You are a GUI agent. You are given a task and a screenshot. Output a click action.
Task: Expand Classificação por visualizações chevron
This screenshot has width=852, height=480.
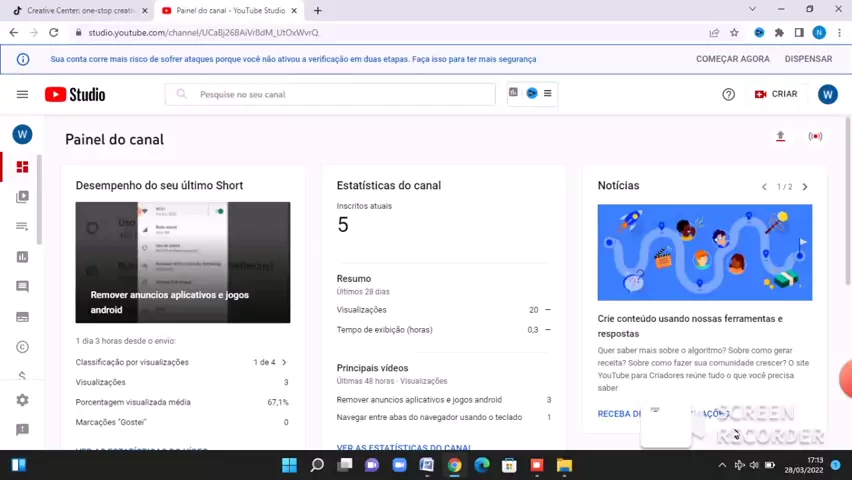[x=284, y=362]
